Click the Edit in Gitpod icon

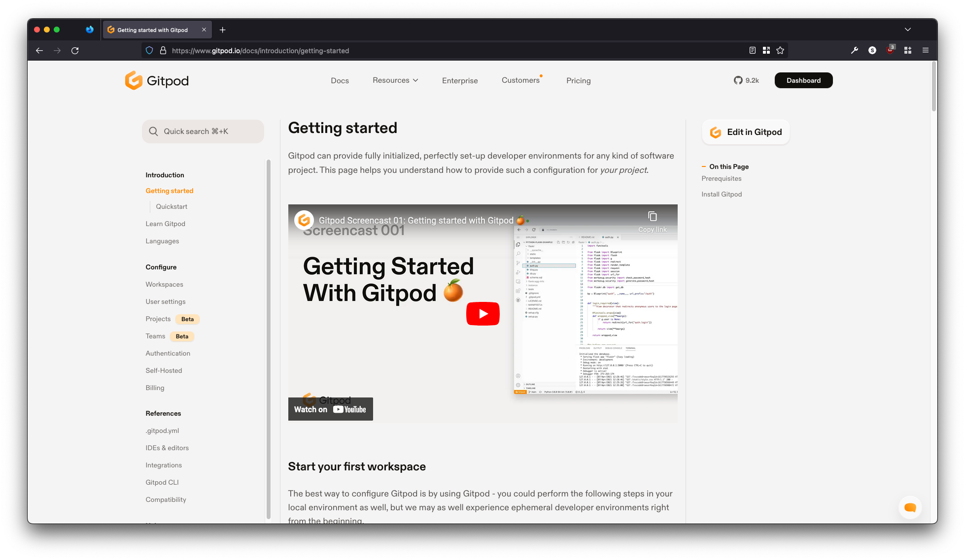[x=715, y=132]
